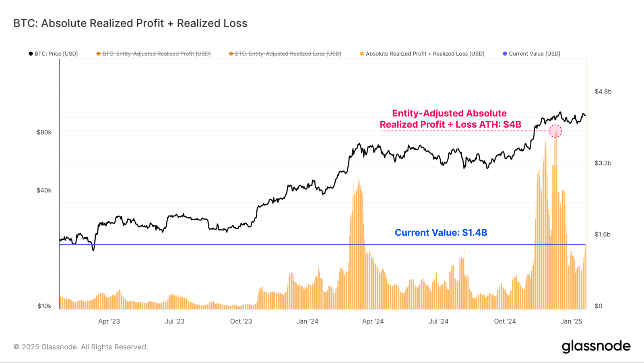Viewport: 644px width, 363px height.
Task: Click the black BTC Price legend dot
Action: 31,54
